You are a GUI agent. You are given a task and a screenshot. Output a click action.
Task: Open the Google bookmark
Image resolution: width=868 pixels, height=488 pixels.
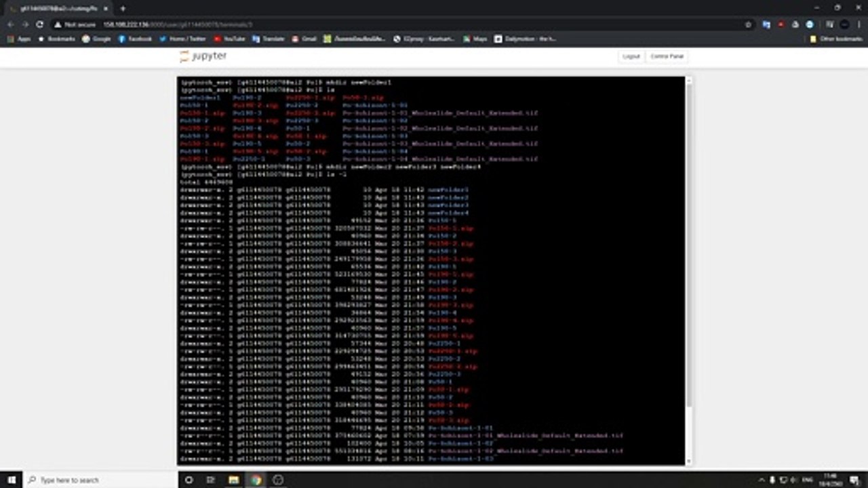pos(96,39)
